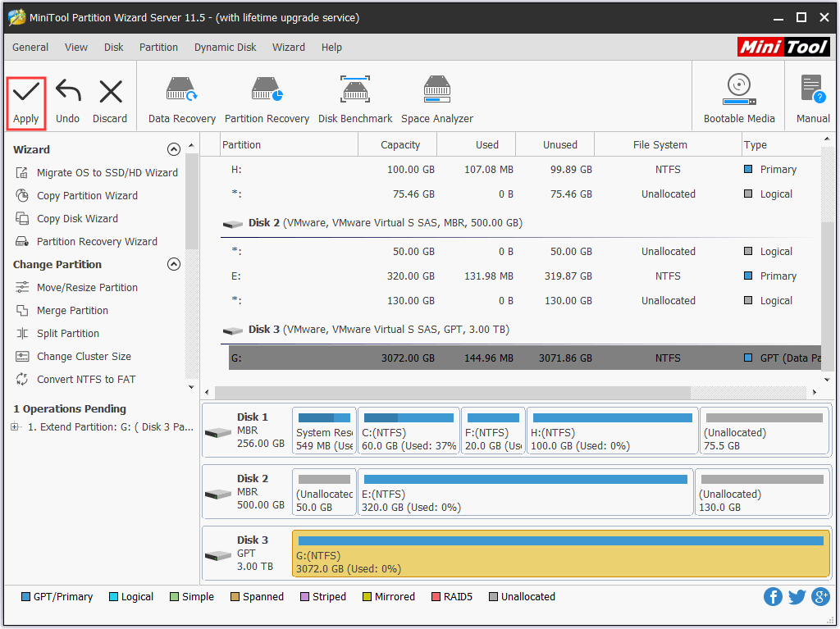Start Migrate OS to SSD/HD Wizard
Screen dimensions: 840x629
point(97,172)
